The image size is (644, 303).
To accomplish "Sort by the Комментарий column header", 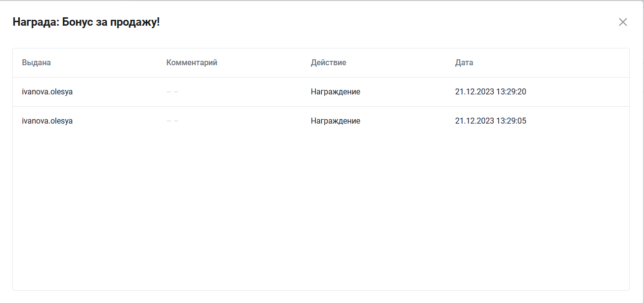I will click(192, 63).
